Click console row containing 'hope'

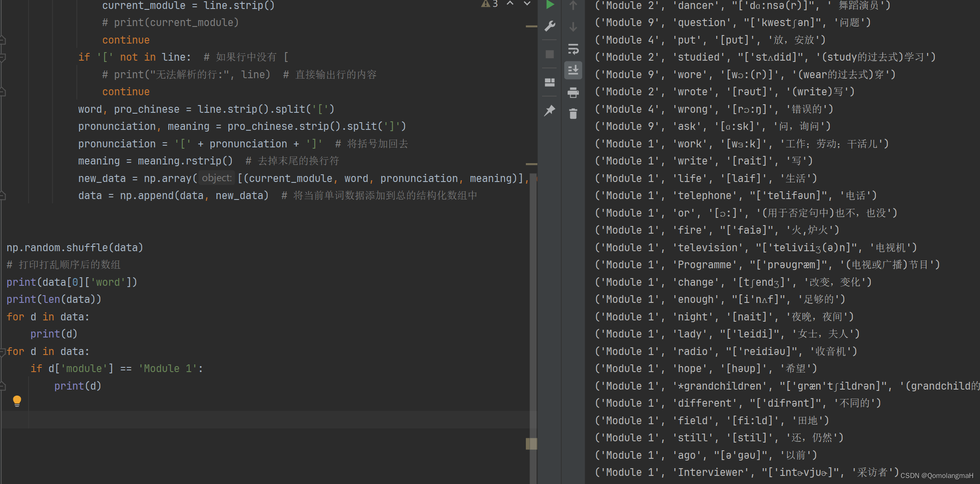point(706,369)
